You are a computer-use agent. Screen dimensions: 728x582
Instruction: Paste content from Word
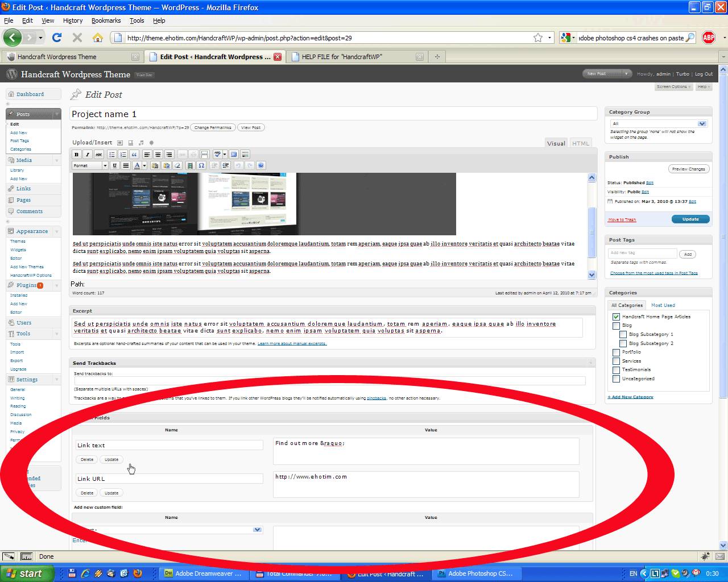(x=166, y=166)
